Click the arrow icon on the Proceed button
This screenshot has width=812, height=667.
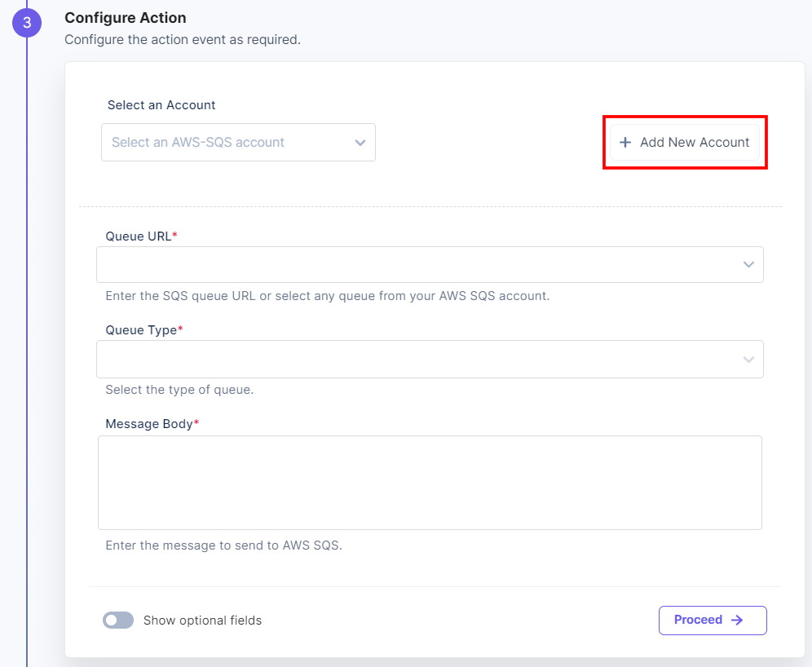737,620
